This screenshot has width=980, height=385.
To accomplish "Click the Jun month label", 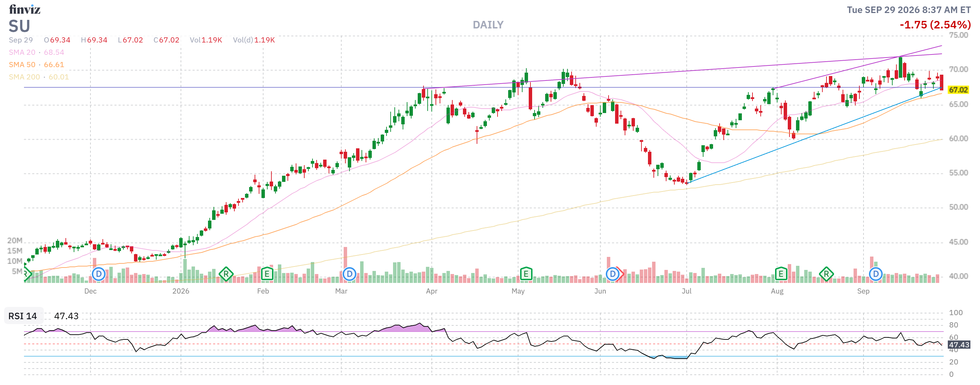I will [600, 291].
